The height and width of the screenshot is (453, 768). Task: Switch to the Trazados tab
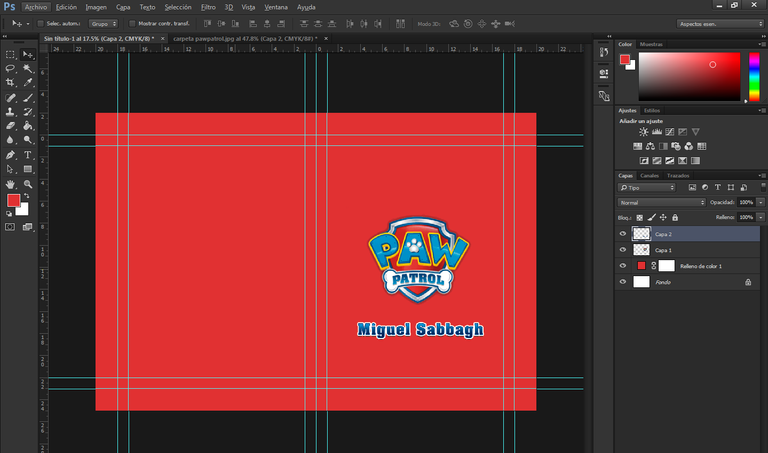click(x=678, y=175)
